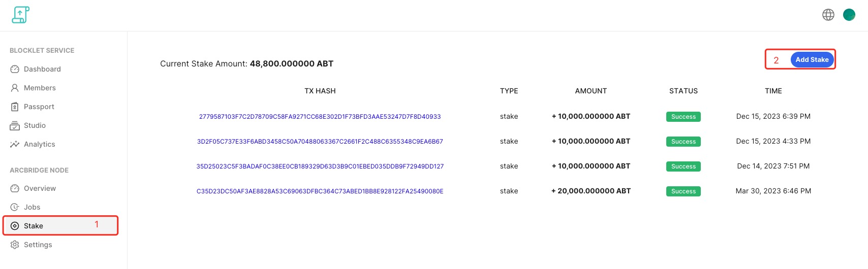This screenshot has height=269, width=868.
Task: Click the Dashboard gauge icon
Action: click(15, 69)
